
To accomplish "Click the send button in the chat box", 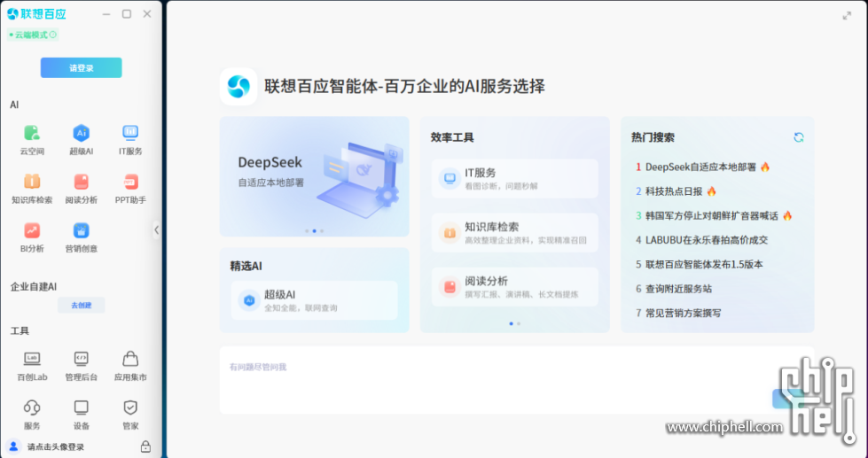I will click(787, 399).
